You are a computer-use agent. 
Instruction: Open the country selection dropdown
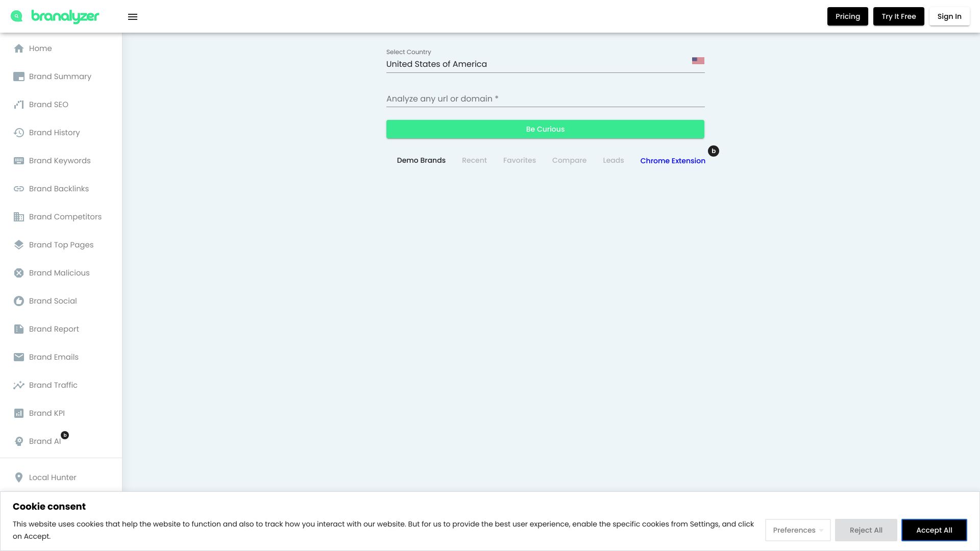coord(545,64)
